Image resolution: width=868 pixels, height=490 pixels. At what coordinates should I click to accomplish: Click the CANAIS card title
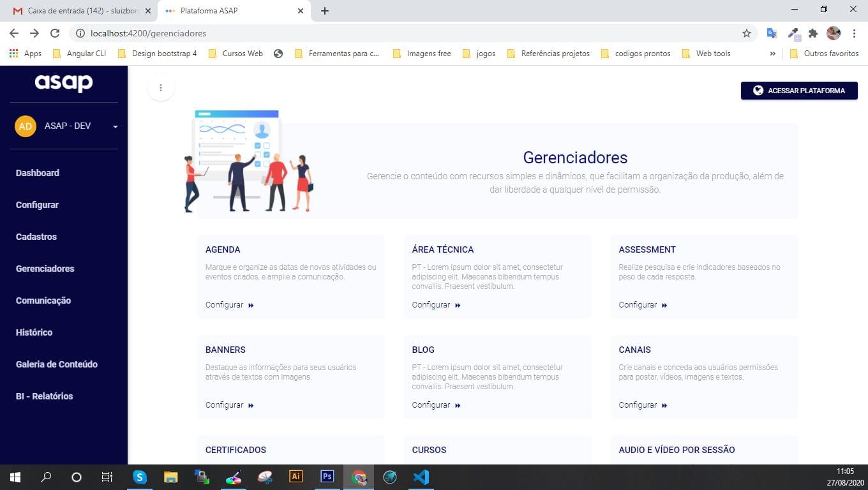635,350
